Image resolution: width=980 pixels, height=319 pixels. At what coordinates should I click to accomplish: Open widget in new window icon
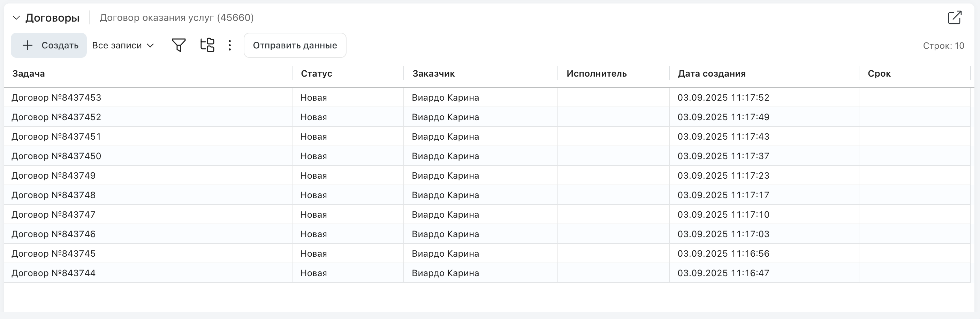pos(955,18)
